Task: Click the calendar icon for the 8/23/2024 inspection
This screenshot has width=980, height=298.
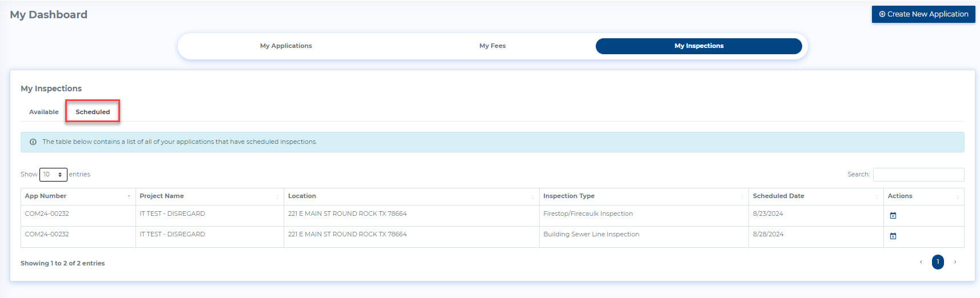Action: tap(893, 216)
